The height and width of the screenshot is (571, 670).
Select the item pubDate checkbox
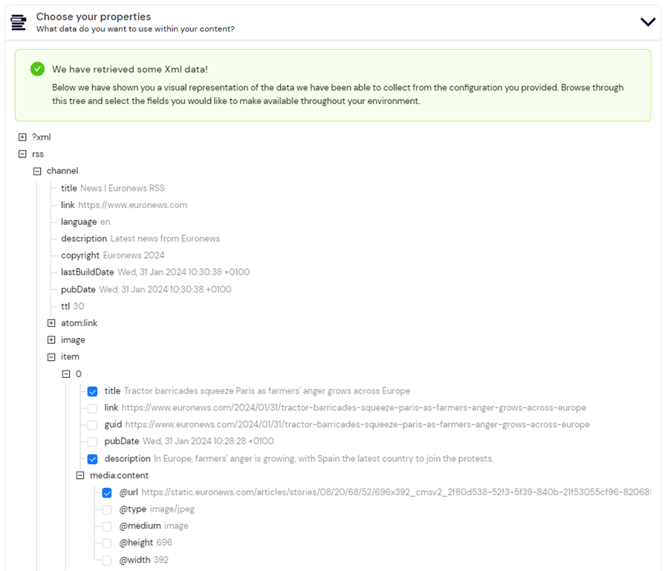[92, 441]
